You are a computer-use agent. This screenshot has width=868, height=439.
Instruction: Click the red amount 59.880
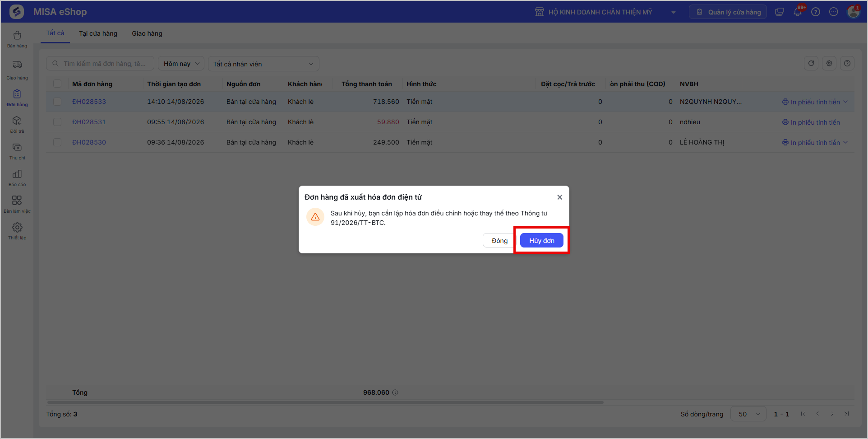(x=388, y=122)
